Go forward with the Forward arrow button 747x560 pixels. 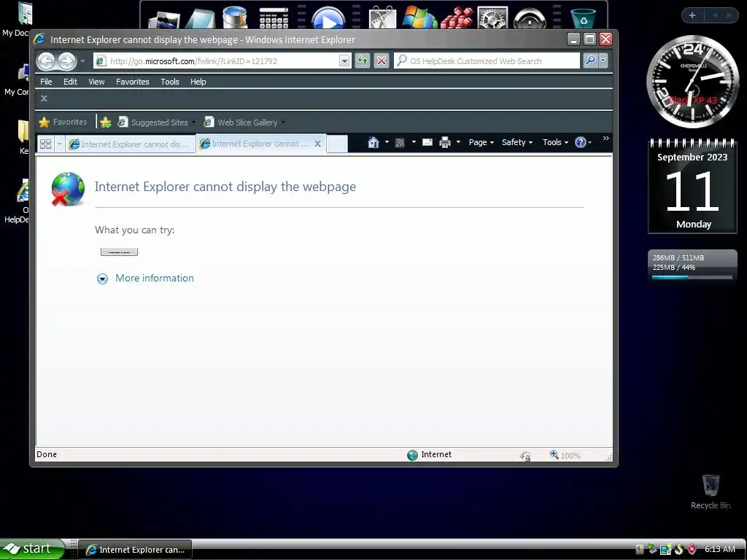pos(66,61)
